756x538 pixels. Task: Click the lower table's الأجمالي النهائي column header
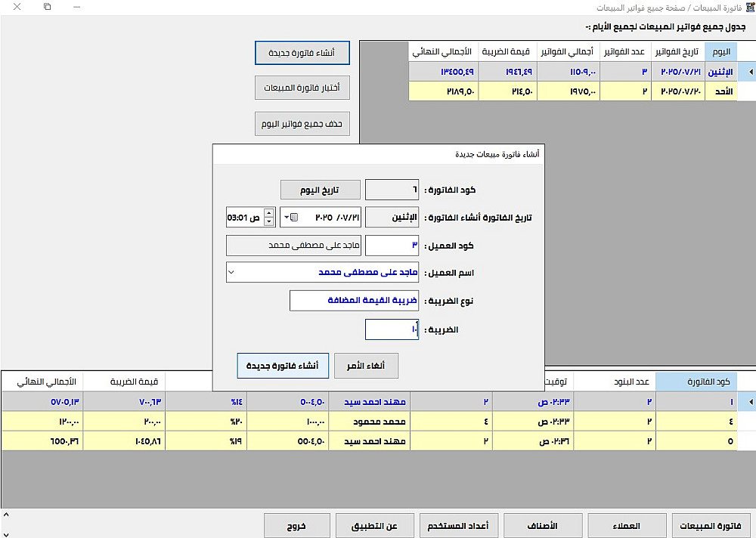point(42,382)
